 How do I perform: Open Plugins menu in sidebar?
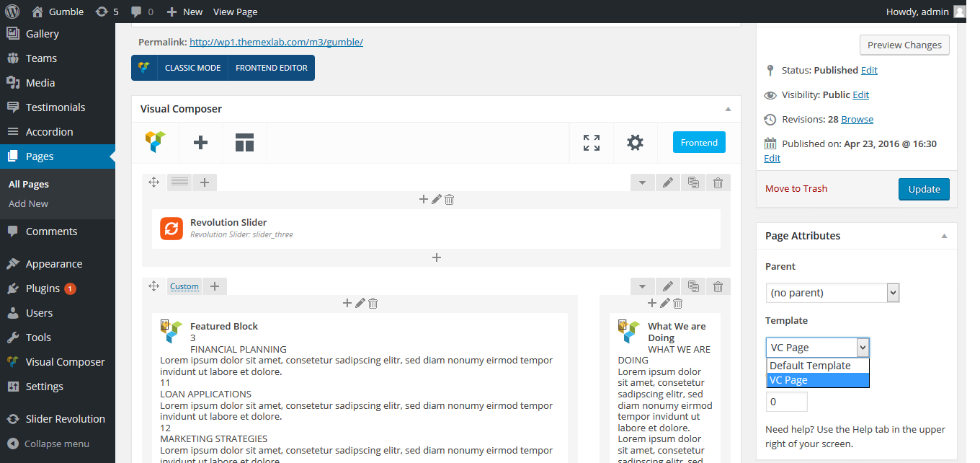[43, 288]
